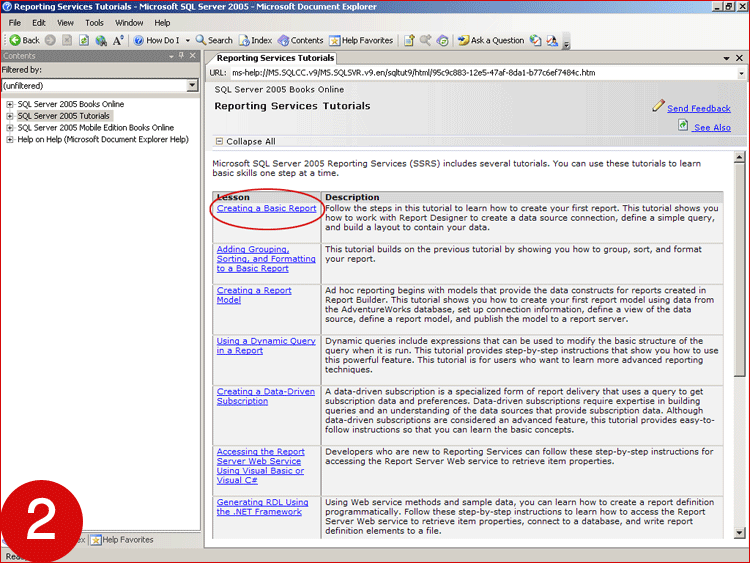Click the URL address field
The width and height of the screenshot is (750, 563).
(x=483, y=73)
